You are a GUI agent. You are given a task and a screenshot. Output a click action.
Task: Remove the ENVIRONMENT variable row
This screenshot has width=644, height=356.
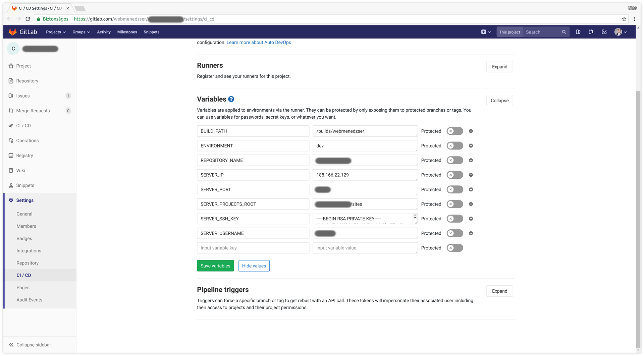pos(471,146)
